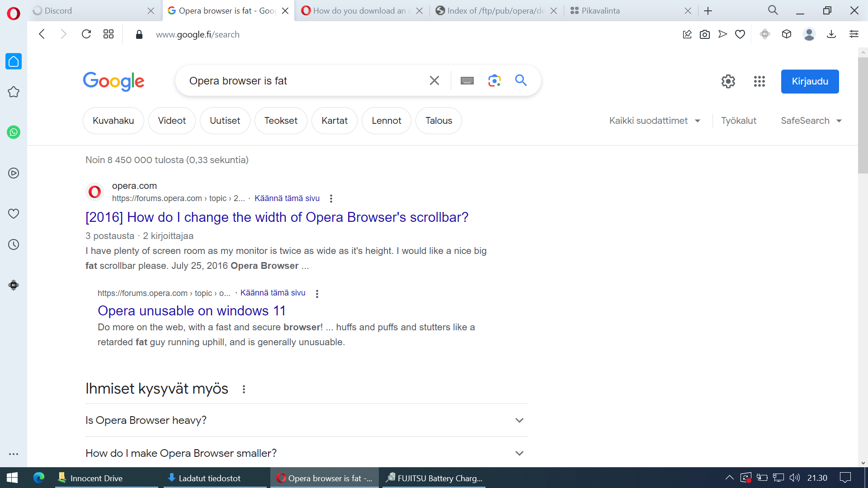View site security lock information
The height and width of the screenshot is (488, 868).
coord(139,34)
